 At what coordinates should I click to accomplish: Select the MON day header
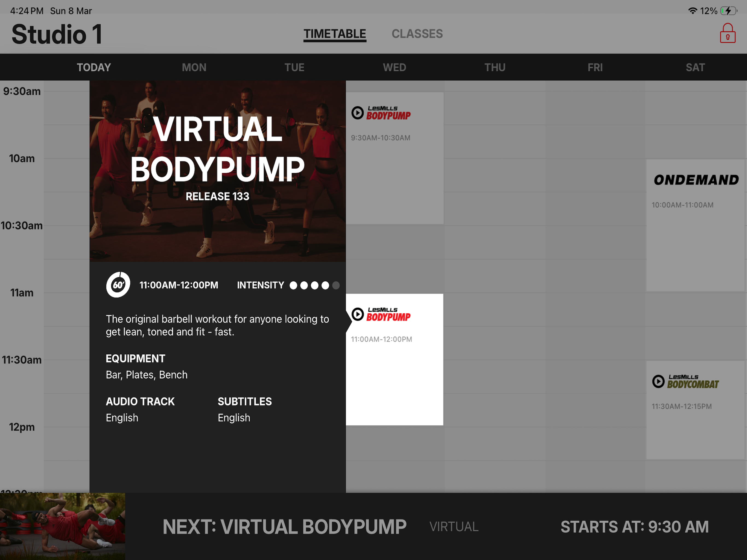(x=194, y=68)
